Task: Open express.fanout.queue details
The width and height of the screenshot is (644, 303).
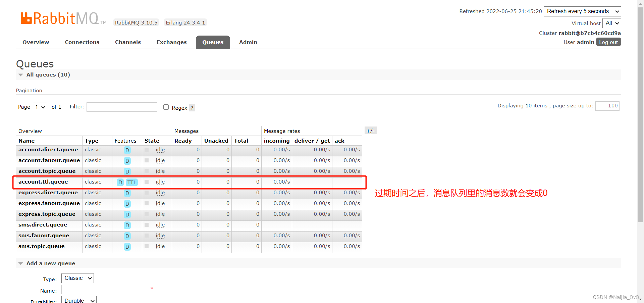Action: [49, 203]
